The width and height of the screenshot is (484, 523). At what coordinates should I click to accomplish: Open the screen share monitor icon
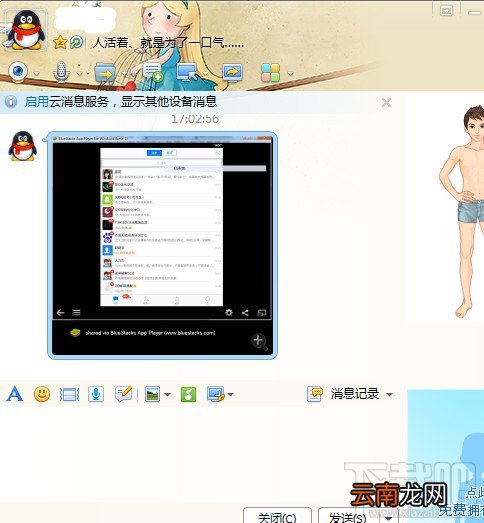tap(232, 72)
